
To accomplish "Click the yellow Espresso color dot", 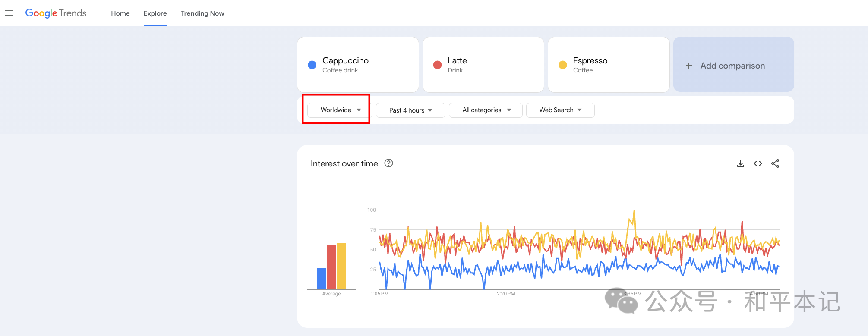I will point(563,65).
